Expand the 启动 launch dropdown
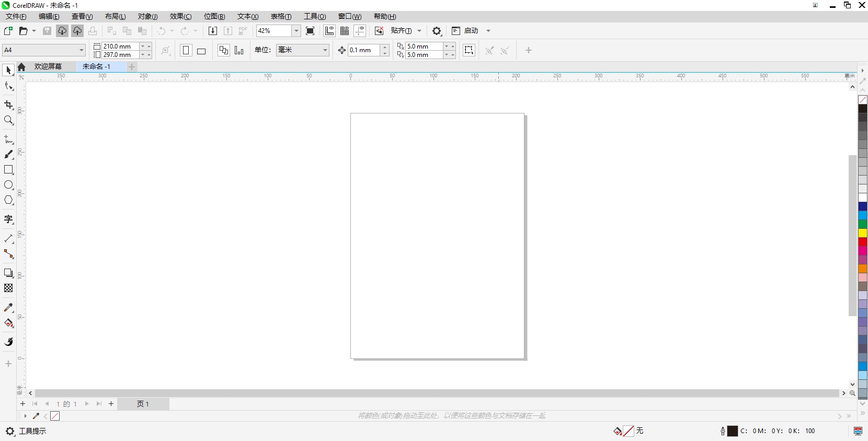Image resolution: width=868 pixels, height=441 pixels. [x=488, y=31]
